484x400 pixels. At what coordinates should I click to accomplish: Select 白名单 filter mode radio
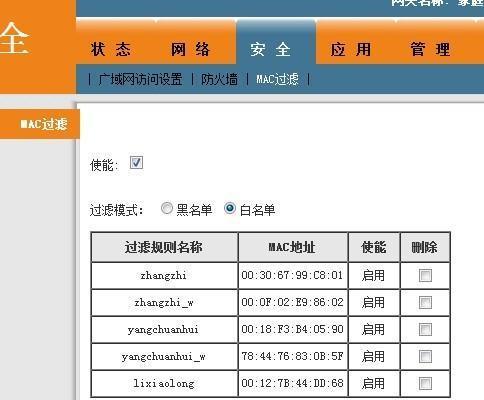tap(230, 208)
